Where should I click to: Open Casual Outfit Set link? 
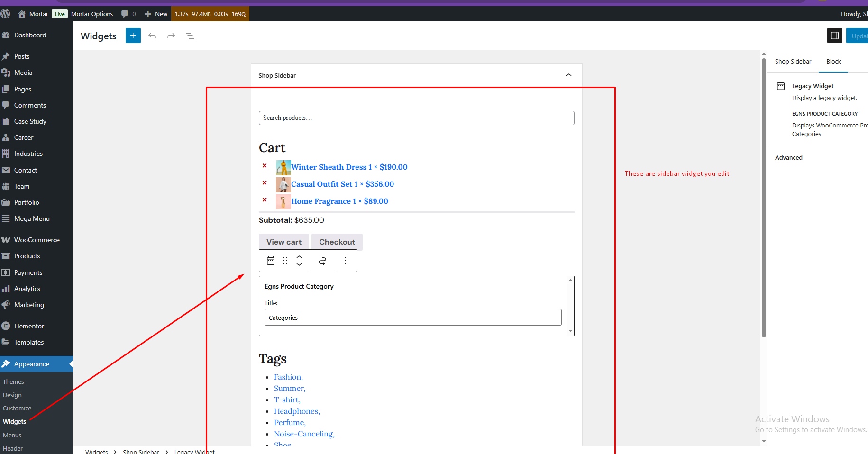tap(343, 184)
